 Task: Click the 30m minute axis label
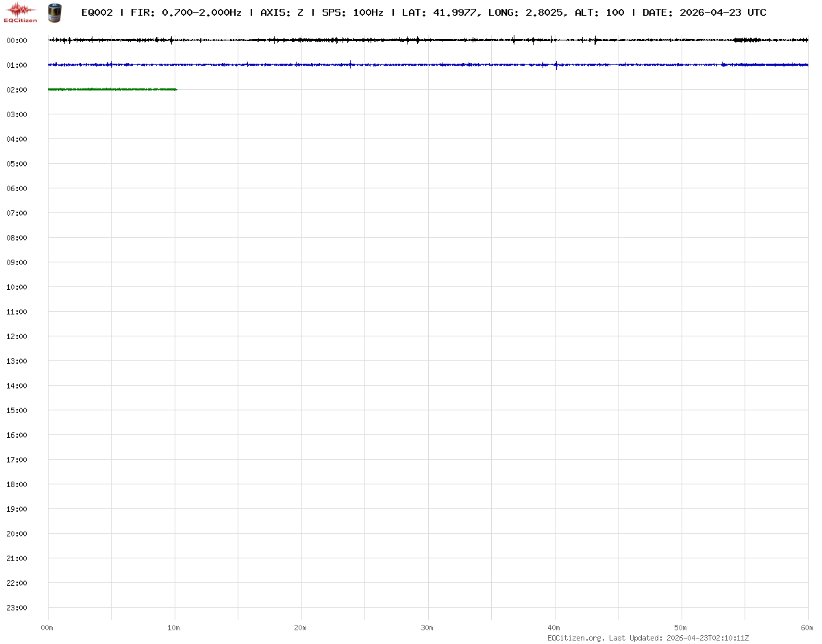tap(427, 628)
